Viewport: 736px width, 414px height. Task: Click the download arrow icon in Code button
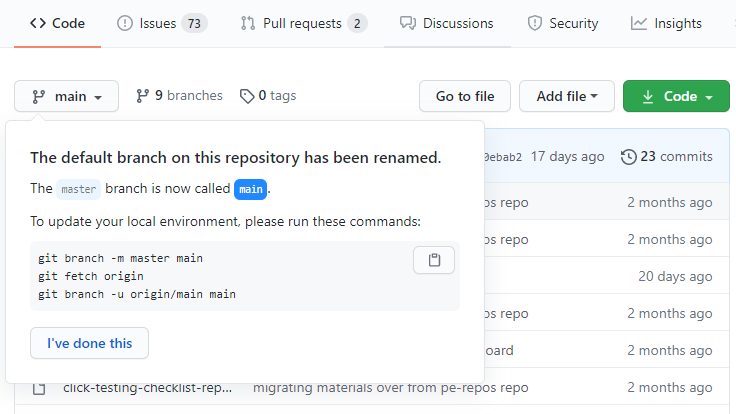tap(648, 97)
